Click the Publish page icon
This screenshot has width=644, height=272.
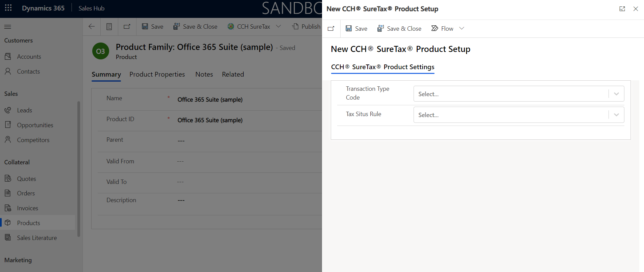pyautogui.click(x=295, y=26)
